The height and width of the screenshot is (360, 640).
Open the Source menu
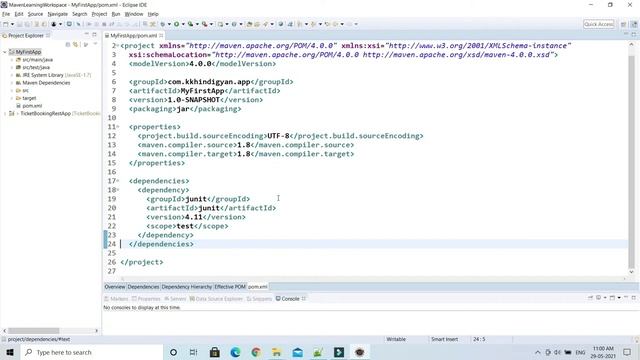click(x=36, y=14)
